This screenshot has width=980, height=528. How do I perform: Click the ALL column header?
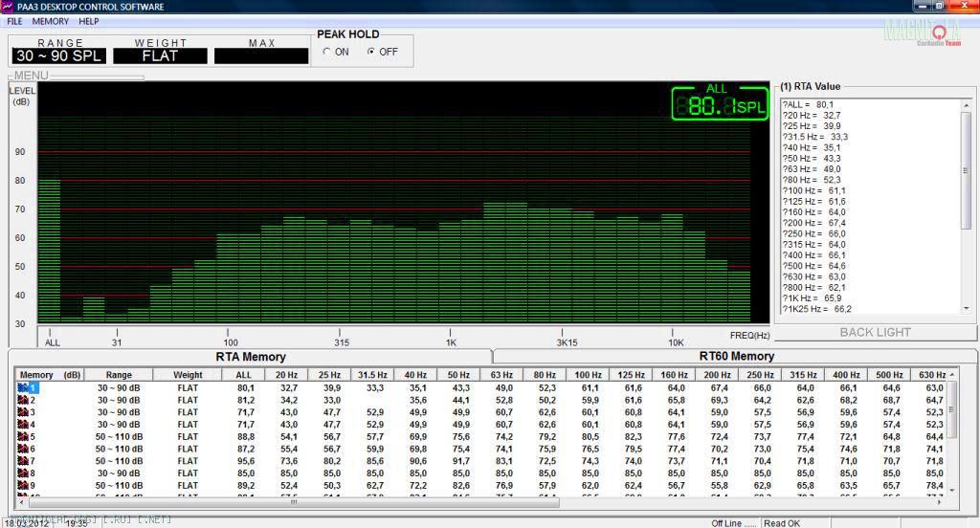(x=244, y=375)
